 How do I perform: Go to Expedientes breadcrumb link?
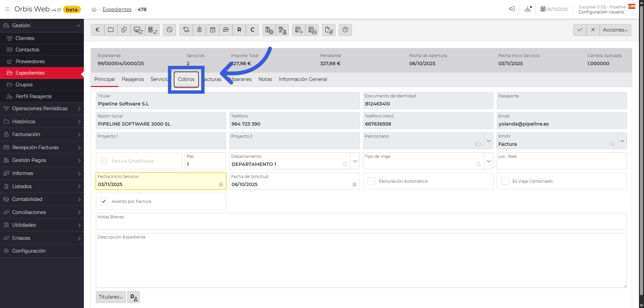(117, 9)
